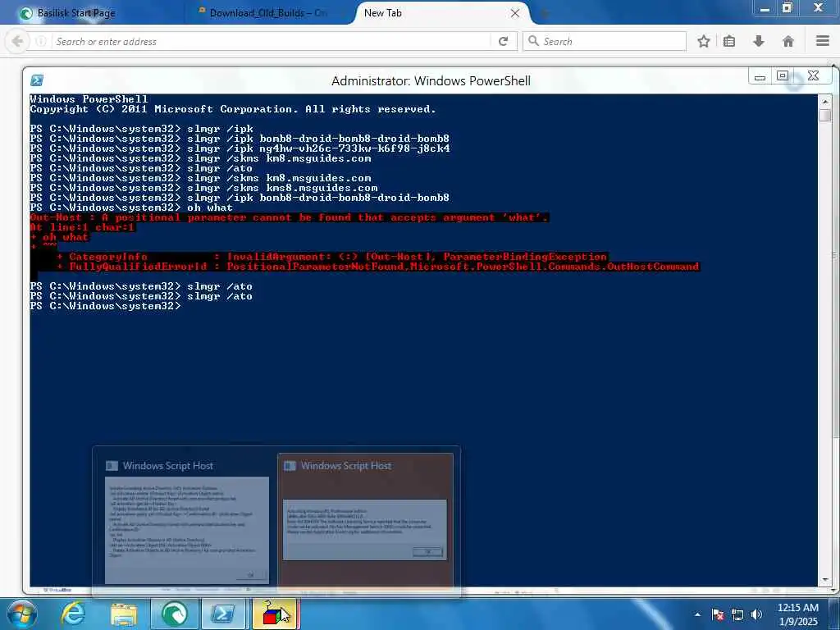Click the PowerShell vertical scrollbar thumb
This screenshot has width=840, height=630.
[825, 115]
